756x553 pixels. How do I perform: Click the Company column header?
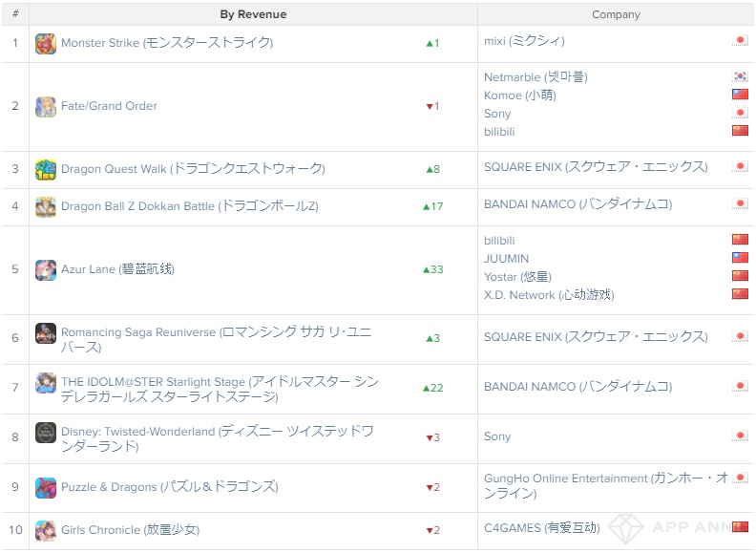(x=616, y=14)
